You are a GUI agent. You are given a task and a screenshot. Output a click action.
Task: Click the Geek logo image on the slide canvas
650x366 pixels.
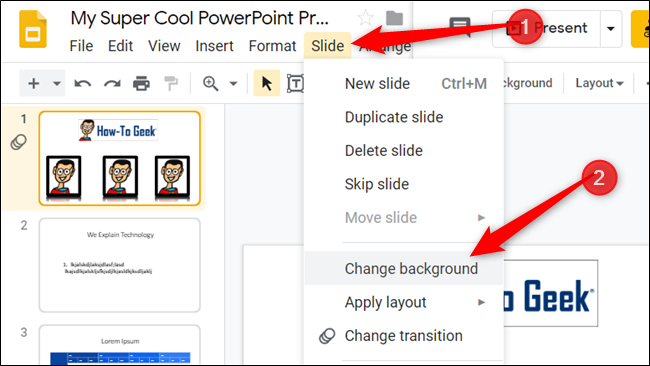pyautogui.click(x=550, y=293)
